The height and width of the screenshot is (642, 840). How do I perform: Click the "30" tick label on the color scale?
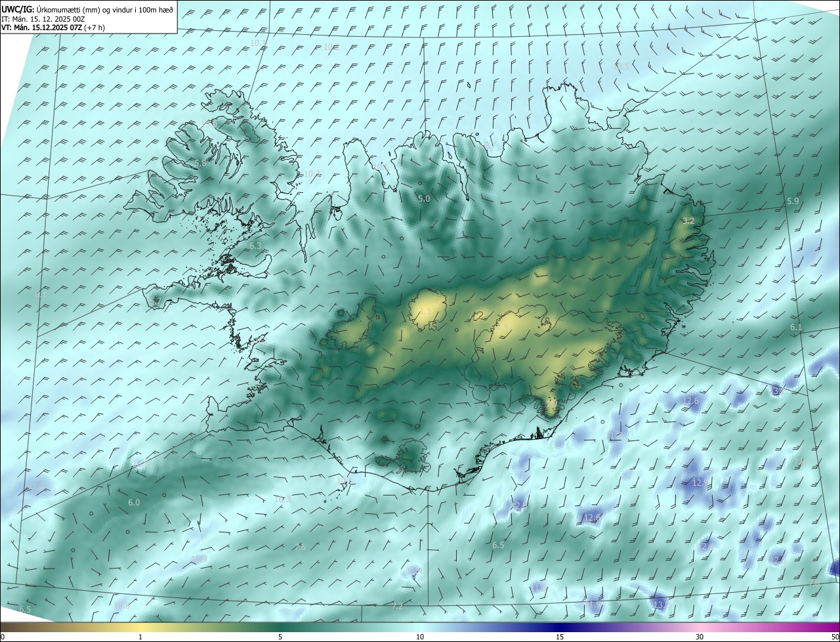700,637
